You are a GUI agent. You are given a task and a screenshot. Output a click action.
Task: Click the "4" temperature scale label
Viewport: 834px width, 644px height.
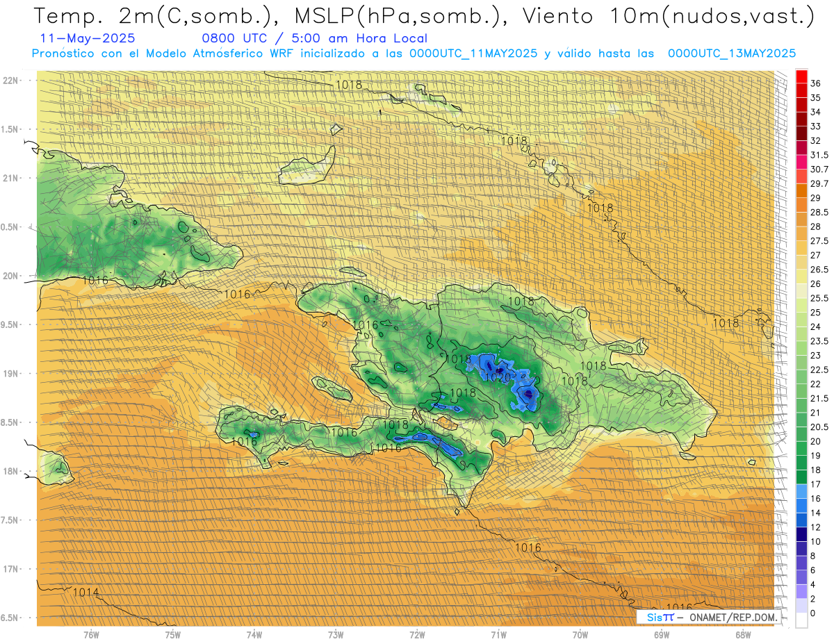click(813, 584)
